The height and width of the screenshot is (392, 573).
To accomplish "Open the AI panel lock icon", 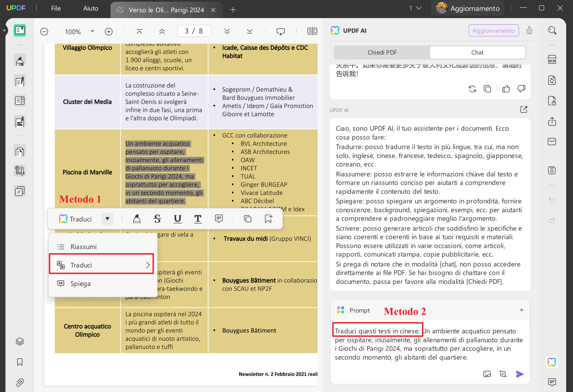I will pyautogui.click(x=529, y=30).
